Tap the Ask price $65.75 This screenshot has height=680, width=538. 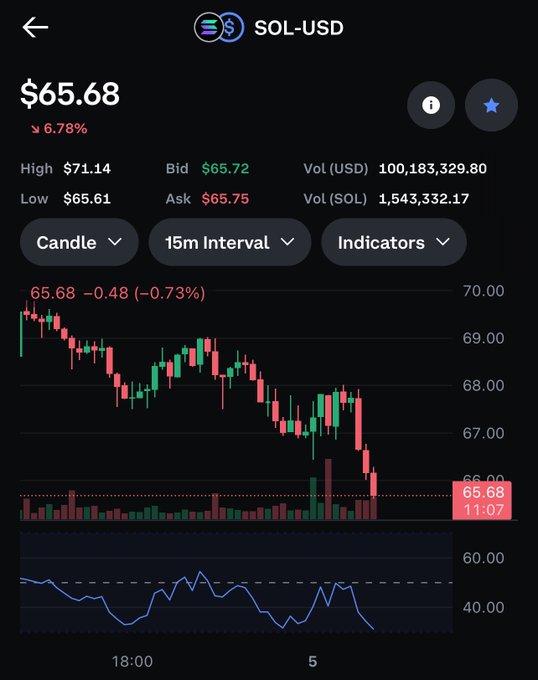click(225, 199)
